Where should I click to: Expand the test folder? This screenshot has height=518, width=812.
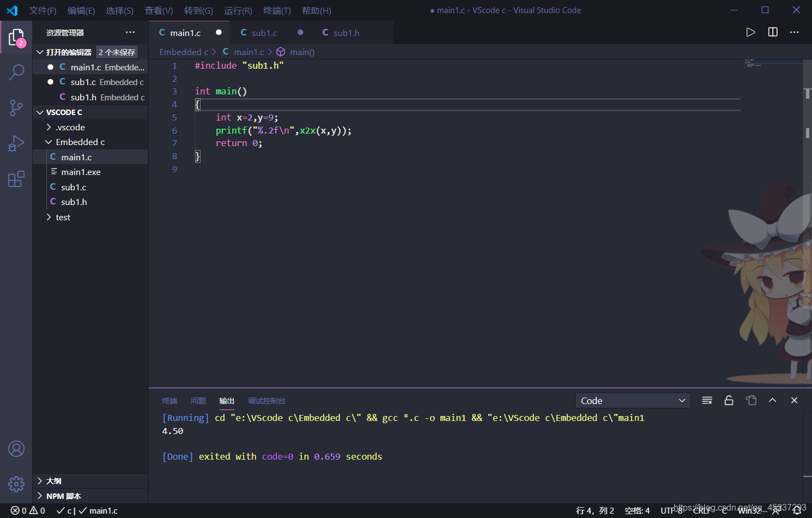pyautogui.click(x=90, y=217)
